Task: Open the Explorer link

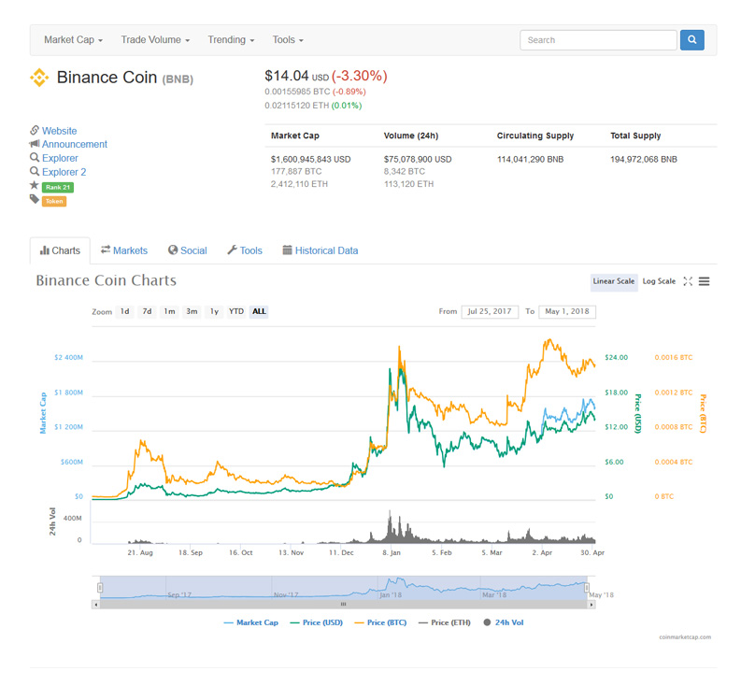Action: pyautogui.click(x=60, y=158)
